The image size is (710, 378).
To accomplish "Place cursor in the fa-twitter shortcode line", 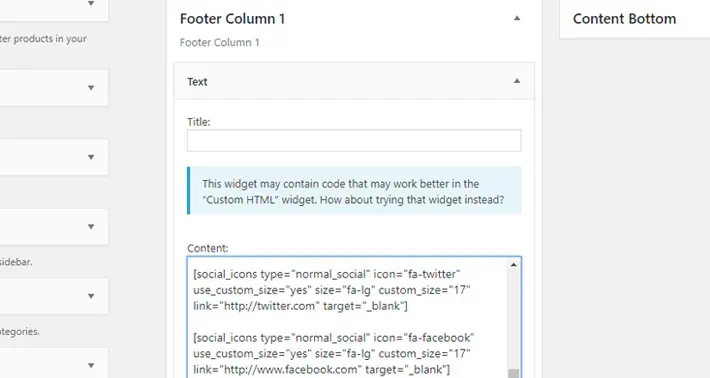I will pos(331,290).
